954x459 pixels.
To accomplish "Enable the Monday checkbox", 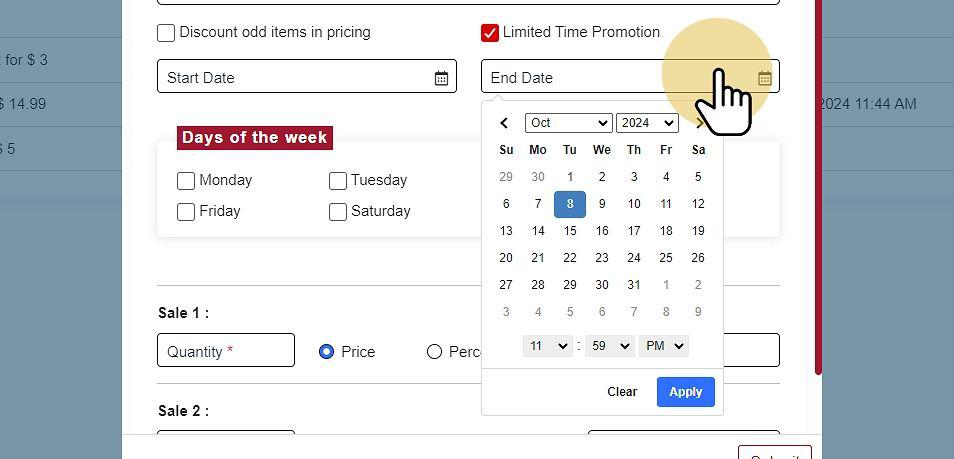I will point(186,181).
